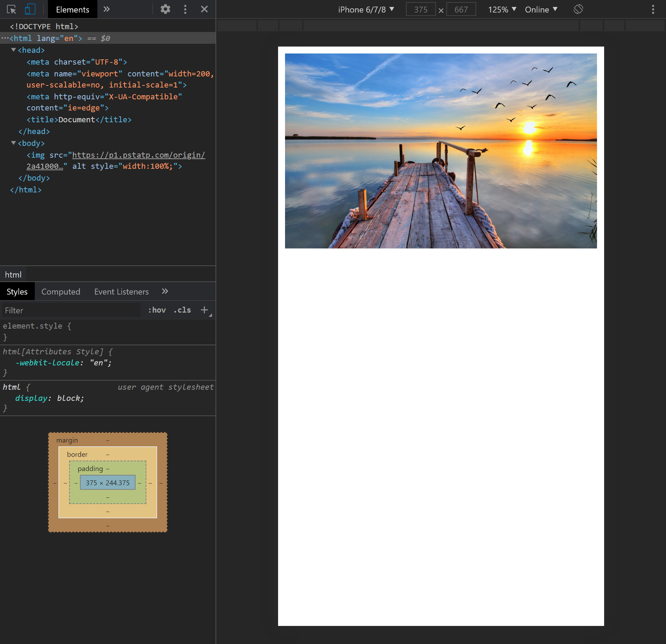This screenshot has height=644, width=666.
Task: Open the 125% zoom dropdown
Action: pyautogui.click(x=502, y=9)
